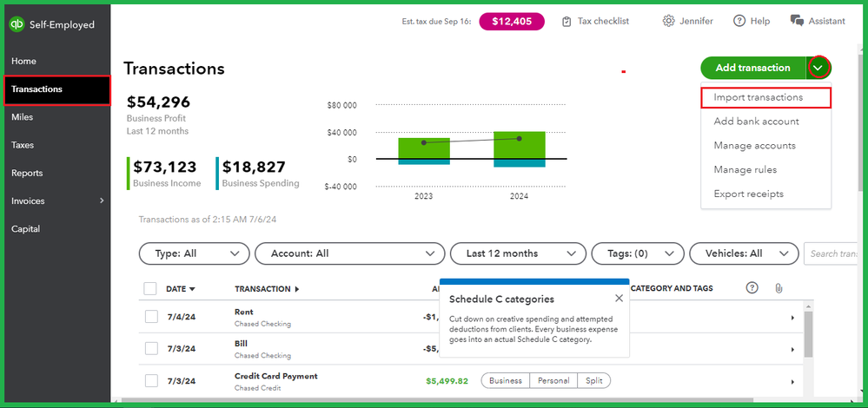
Task: Check the Bill transaction checkbox
Action: 152,349
